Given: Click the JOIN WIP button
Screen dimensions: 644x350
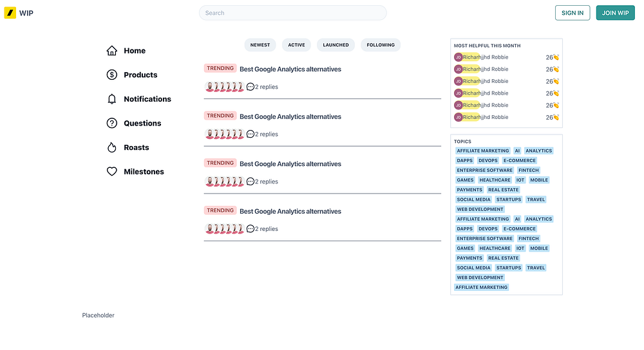Looking at the screenshot, I should (615, 13).
